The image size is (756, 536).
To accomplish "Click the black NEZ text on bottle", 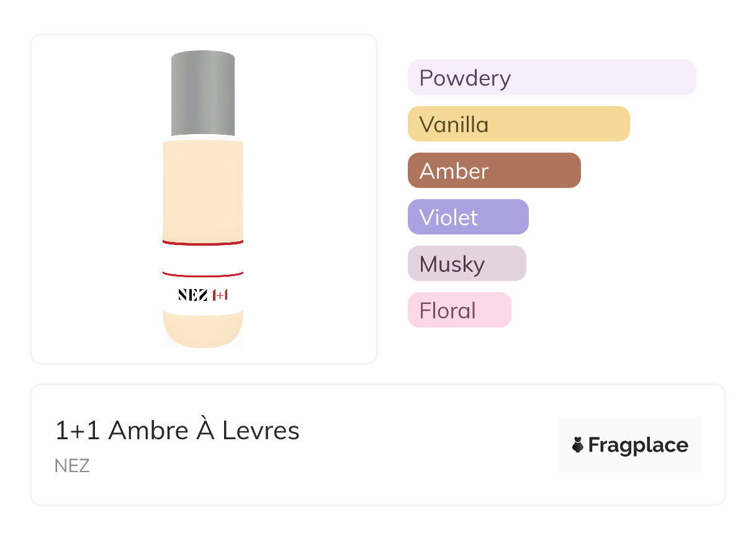I will pos(192,295).
